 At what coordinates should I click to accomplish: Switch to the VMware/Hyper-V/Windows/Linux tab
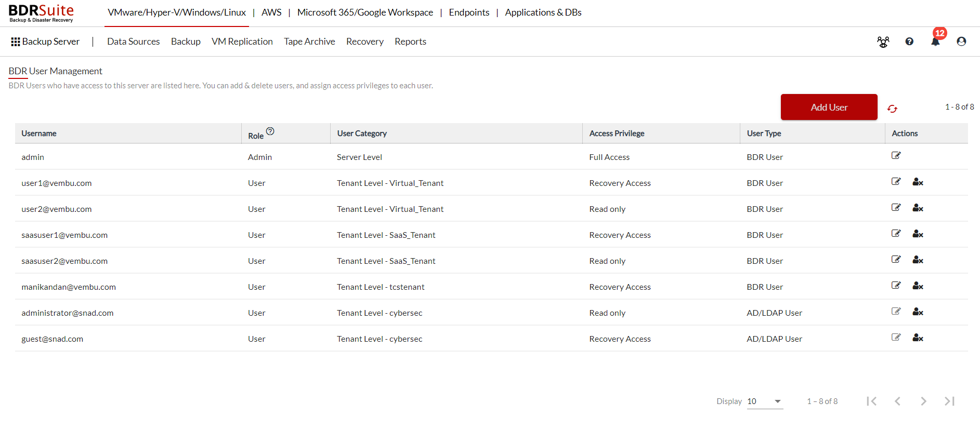[177, 12]
